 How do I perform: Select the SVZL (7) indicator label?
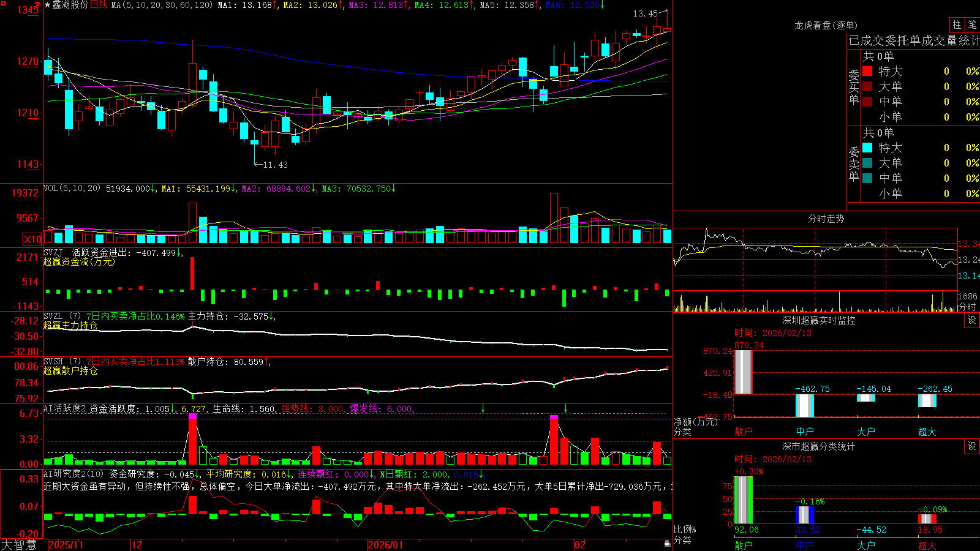[62, 316]
